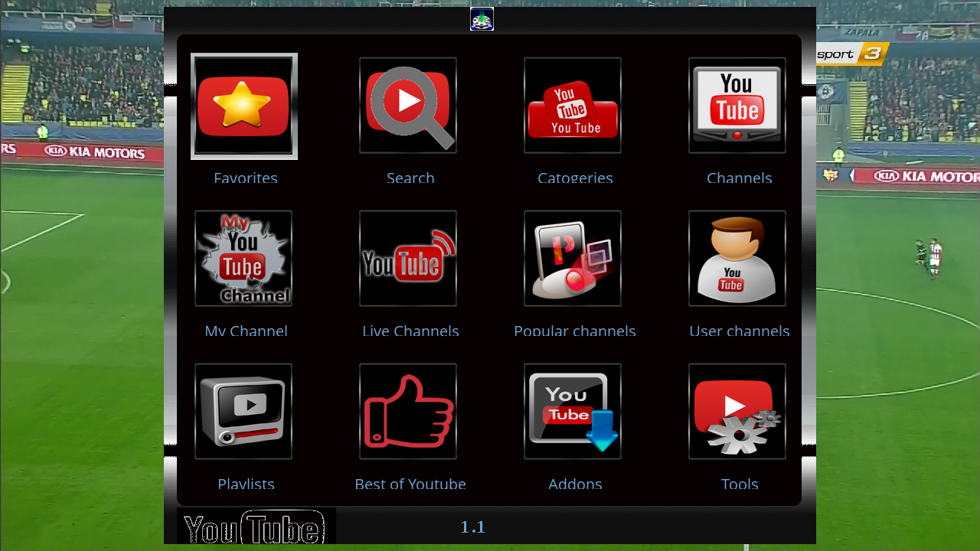
Task: Open the Popular channels icon
Action: 573,259
